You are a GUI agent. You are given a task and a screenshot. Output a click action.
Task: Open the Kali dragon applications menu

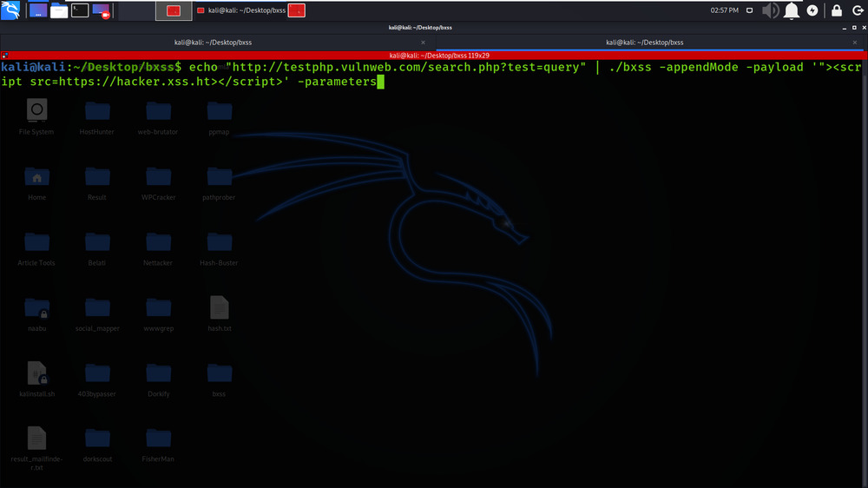(10, 10)
